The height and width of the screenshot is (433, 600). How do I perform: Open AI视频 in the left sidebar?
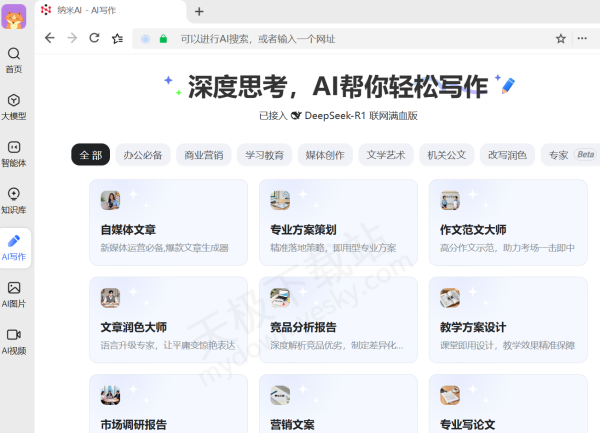pos(14,340)
